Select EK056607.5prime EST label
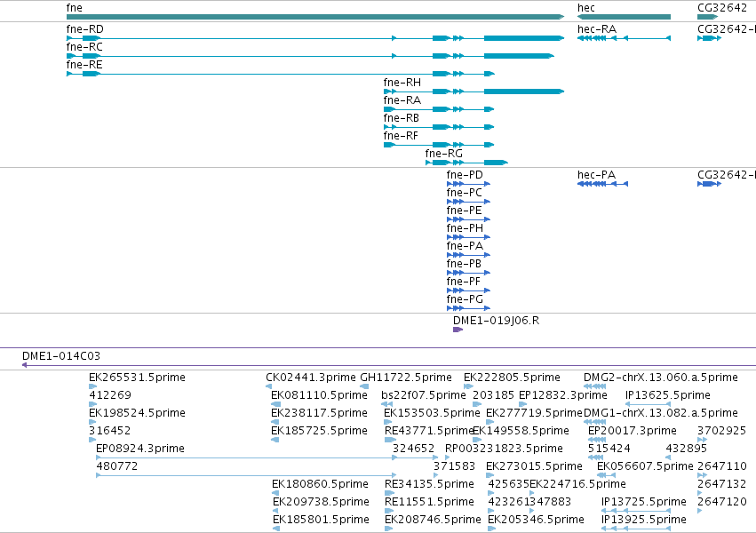Screen dimensions: 756x533 pos(645,466)
